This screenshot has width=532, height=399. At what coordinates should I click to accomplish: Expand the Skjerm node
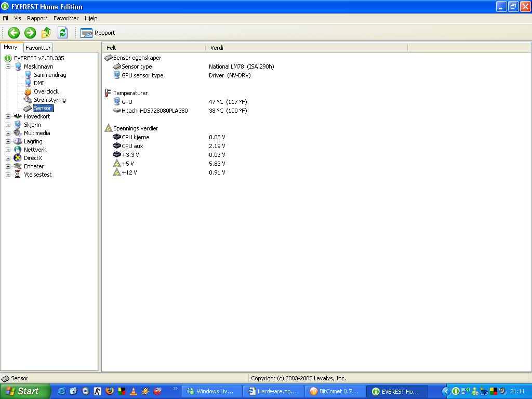point(8,125)
